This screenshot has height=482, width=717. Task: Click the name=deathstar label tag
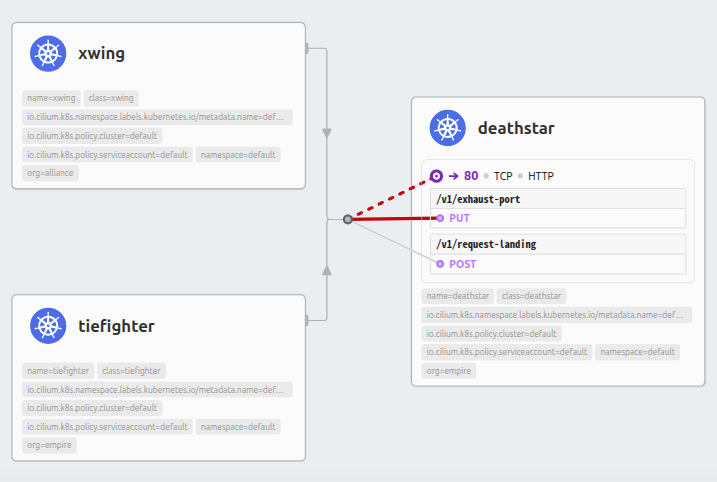click(458, 296)
